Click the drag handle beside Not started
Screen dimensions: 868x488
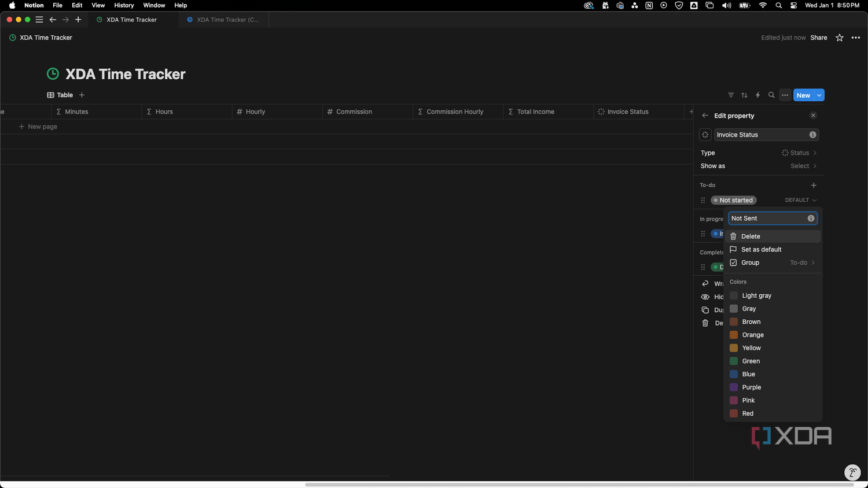[703, 200]
